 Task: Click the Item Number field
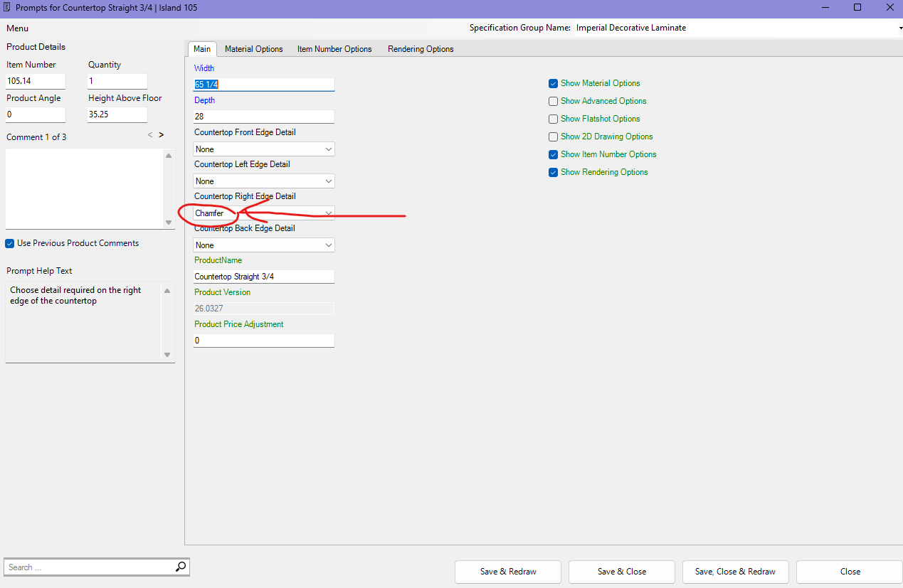tap(36, 81)
